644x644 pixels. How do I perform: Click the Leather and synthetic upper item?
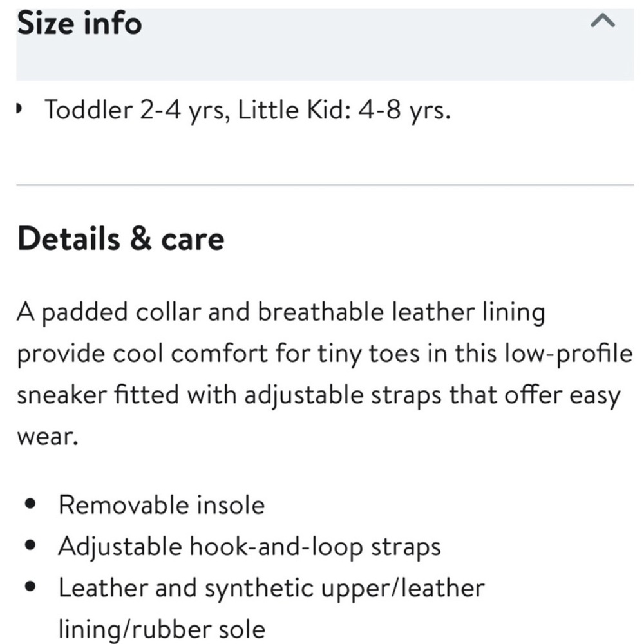pyautogui.click(x=272, y=609)
